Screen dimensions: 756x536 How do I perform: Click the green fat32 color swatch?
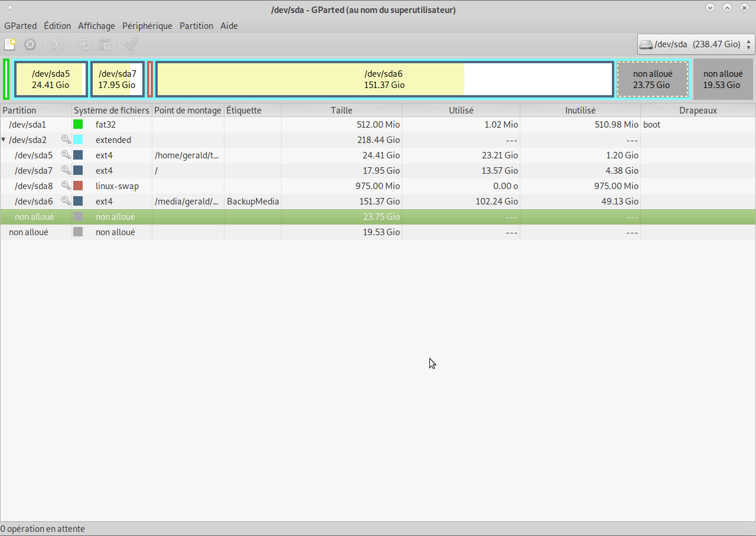click(78, 125)
